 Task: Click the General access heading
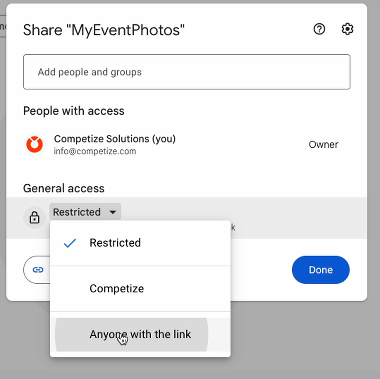(x=64, y=188)
